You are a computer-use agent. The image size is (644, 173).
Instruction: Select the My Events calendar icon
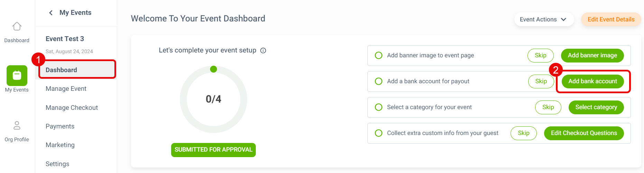click(17, 75)
